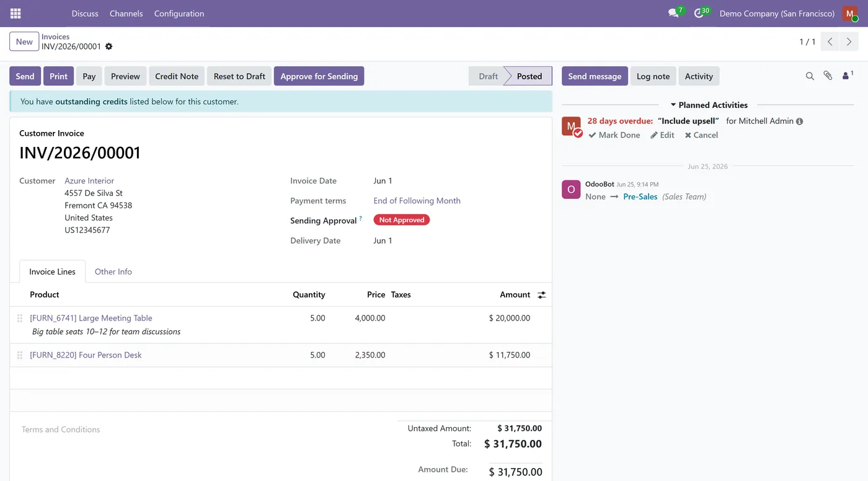This screenshot has height=481, width=868.
Task: Cancel the Include upsell activity
Action: [701, 135]
